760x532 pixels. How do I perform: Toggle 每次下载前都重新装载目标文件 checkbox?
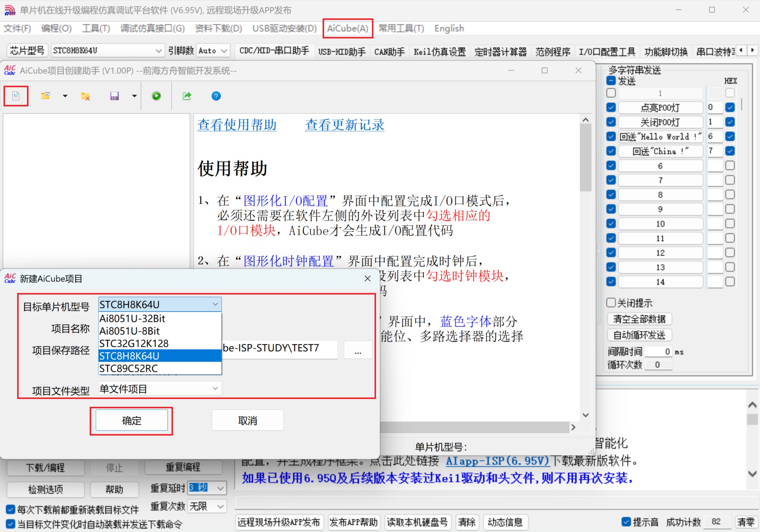point(11,509)
